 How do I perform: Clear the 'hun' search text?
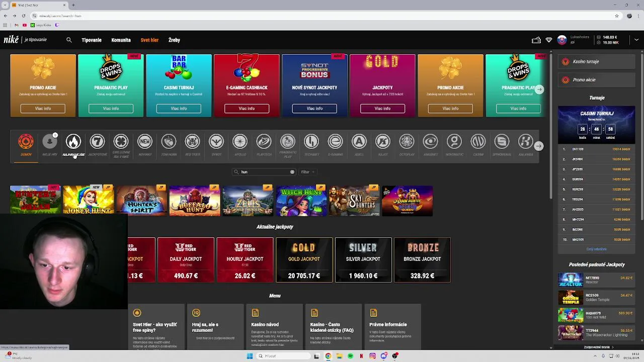[x=292, y=172]
